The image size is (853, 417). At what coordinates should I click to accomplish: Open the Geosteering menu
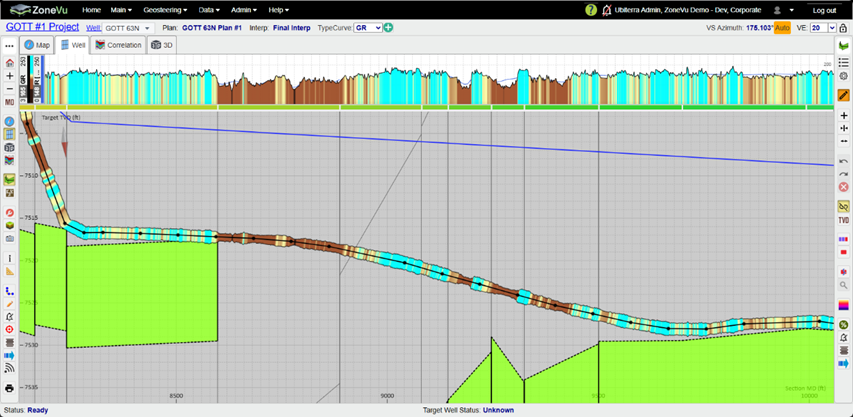165,10
